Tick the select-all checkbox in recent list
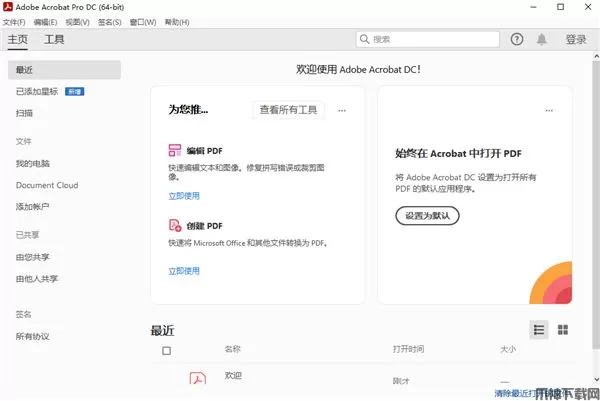600x401 pixels. tap(166, 350)
